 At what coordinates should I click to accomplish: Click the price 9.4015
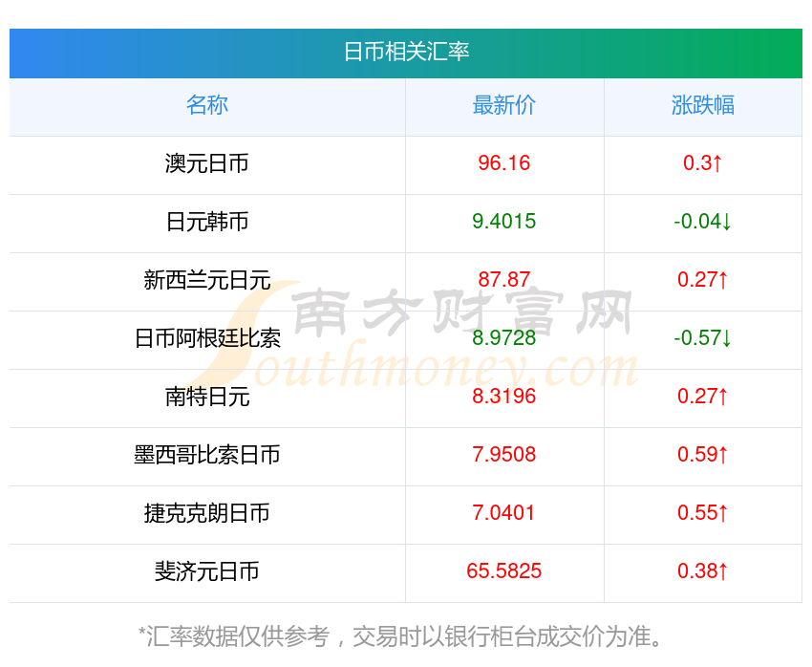tap(503, 222)
